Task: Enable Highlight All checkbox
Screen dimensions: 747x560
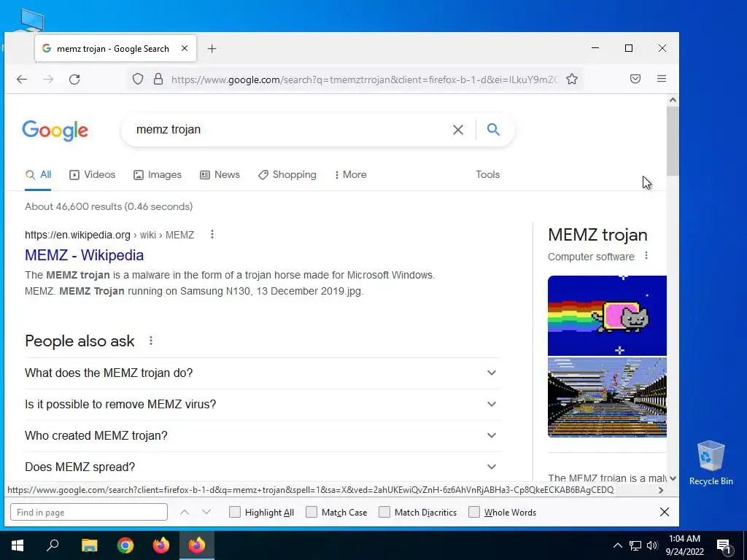Action: 235,512
